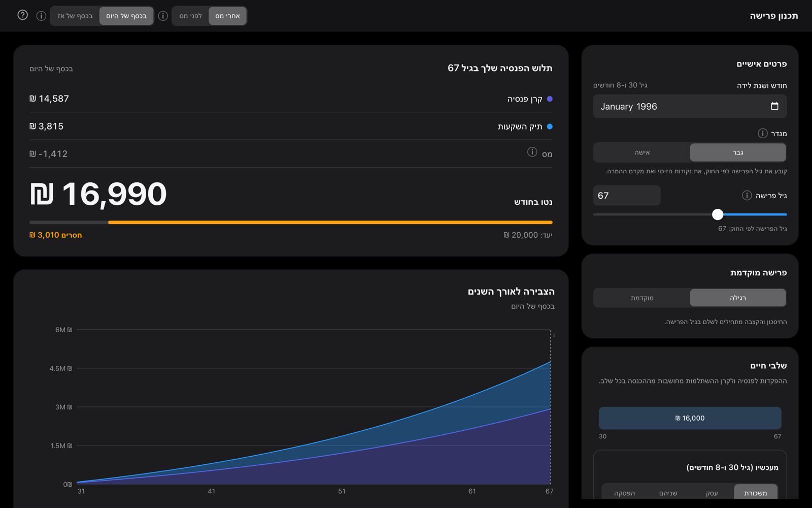Switch to 'לפני מס' view
The height and width of the screenshot is (508, 812).
pos(190,16)
